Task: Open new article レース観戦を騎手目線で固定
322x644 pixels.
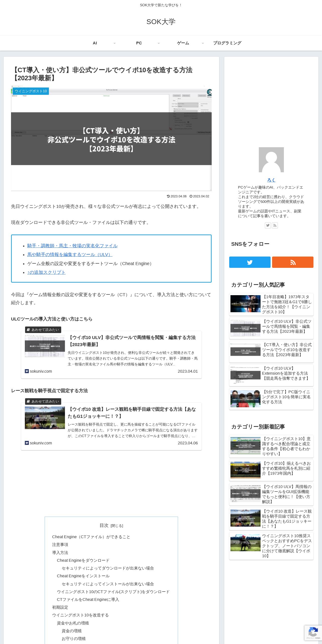Action: [x=271, y=519]
